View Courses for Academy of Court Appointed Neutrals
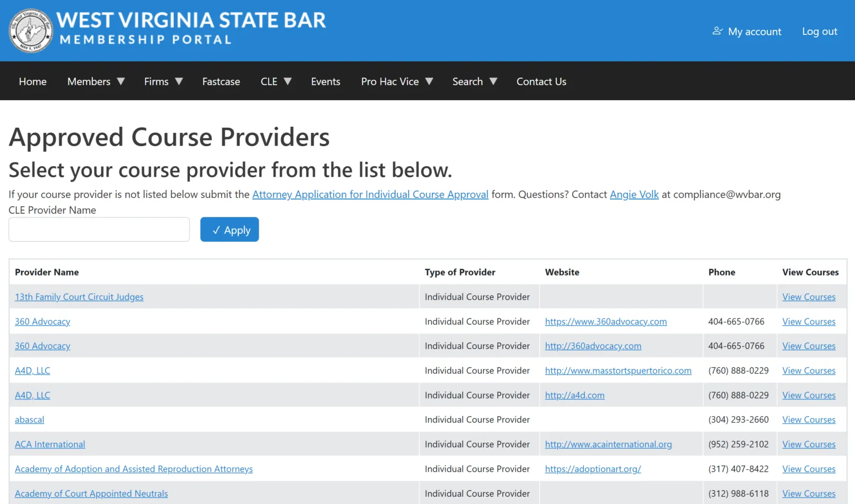 coord(809,493)
